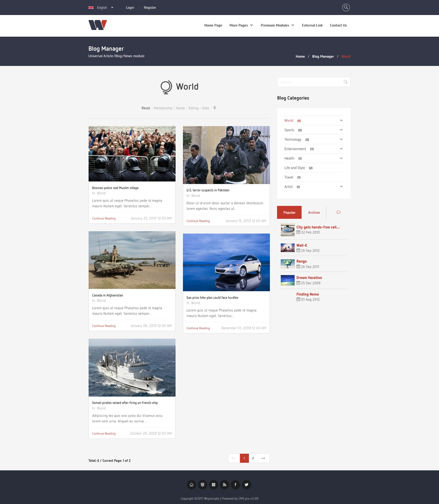
Task: Open the Contact Us menu item
Action: (x=338, y=25)
